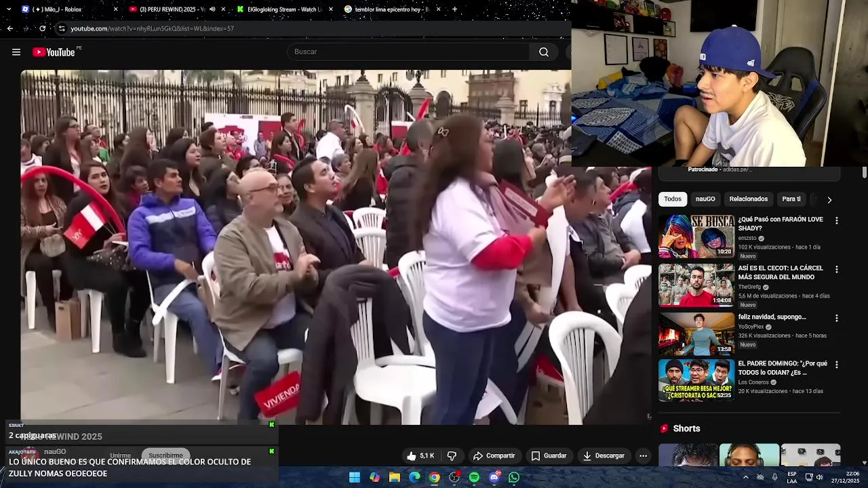This screenshot has height=488, width=868.
Task: Select the nauGO filter chip
Action: pos(705,199)
